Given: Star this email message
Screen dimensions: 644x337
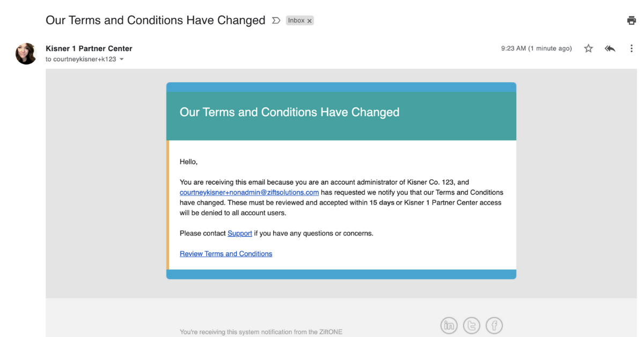Looking at the screenshot, I should [x=588, y=48].
